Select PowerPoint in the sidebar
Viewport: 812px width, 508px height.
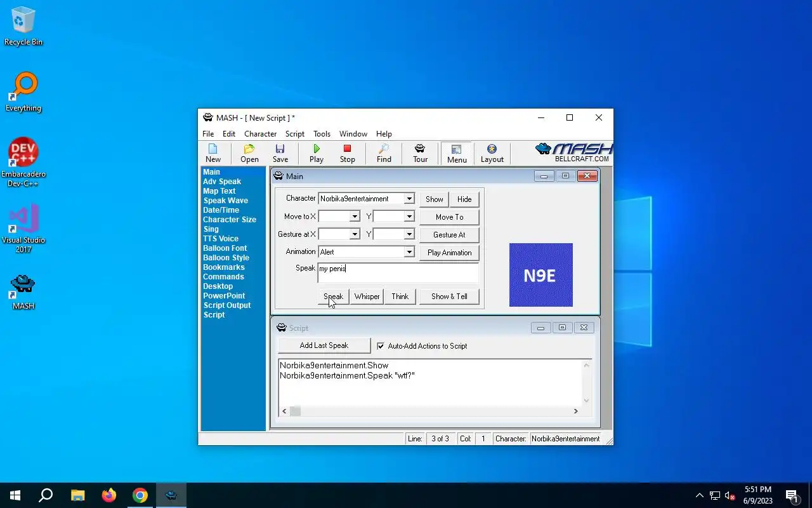[x=224, y=296]
